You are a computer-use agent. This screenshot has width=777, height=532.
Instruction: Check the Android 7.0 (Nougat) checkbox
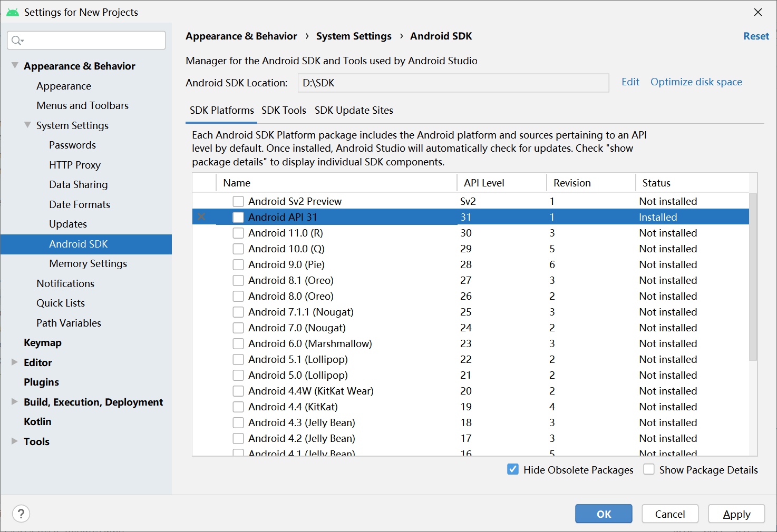click(x=238, y=328)
